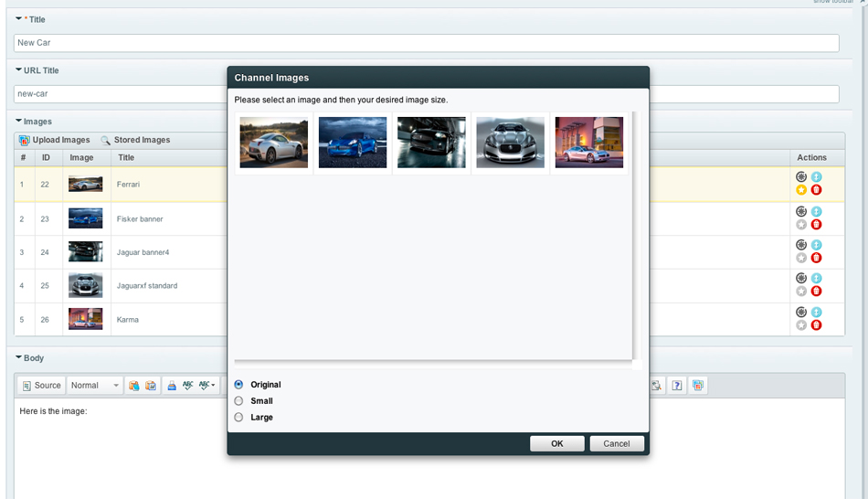Pick the silver Jaguar front-view thumbnail
Screen dimensions: 868x499
tap(511, 143)
